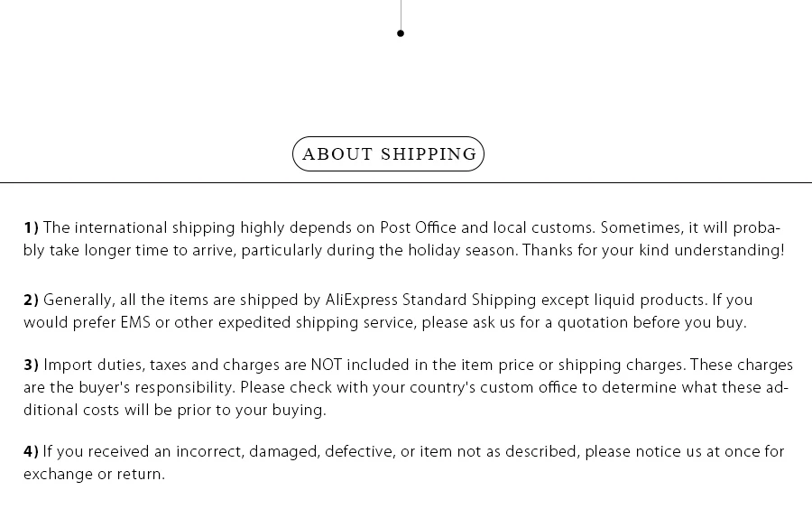Click the words 'Post Office' in paragraph one

tap(419, 228)
